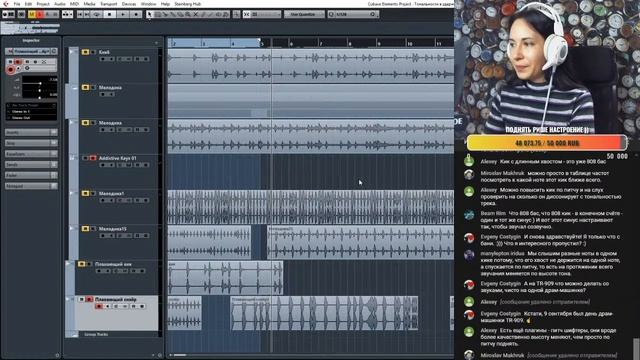Viewport: 640px width, 360px height.
Task: Click the Record transport button
Action: click(136, 14)
